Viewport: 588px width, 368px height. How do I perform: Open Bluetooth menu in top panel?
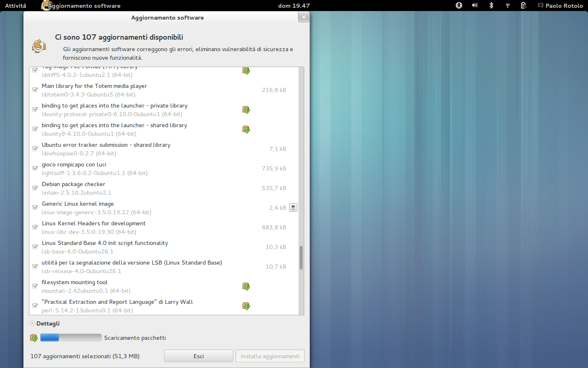pyautogui.click(x=491, y=5)
